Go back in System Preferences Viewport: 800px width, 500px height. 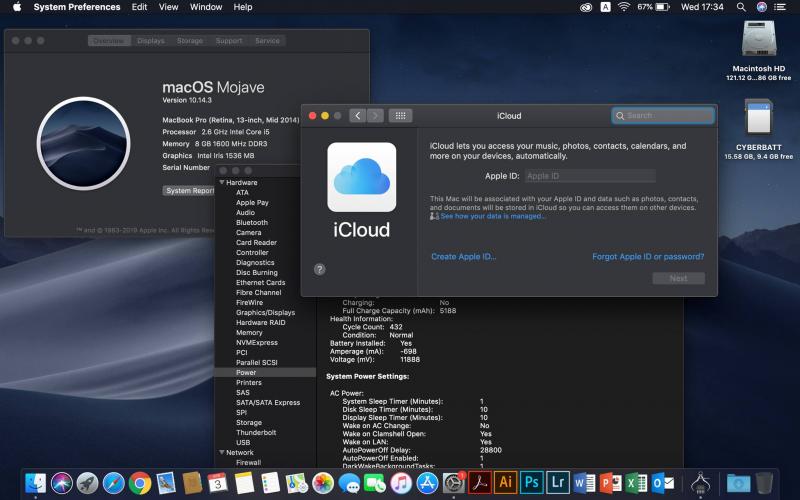pyautogui.click(x=358, y=116)
